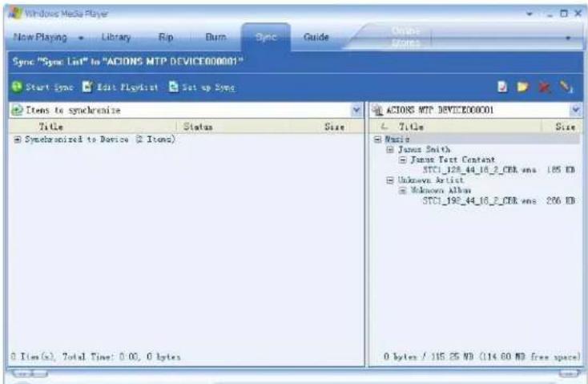
Task: Select James Smith in the device tree
Action: point(424,149)
